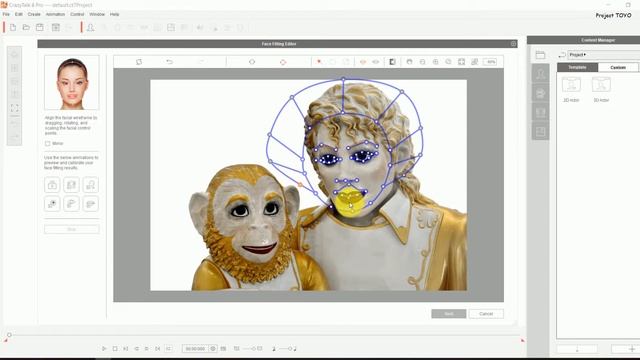
Task: Switch to the Template tab in Content Manager
Action: click(x=578, y=67)
